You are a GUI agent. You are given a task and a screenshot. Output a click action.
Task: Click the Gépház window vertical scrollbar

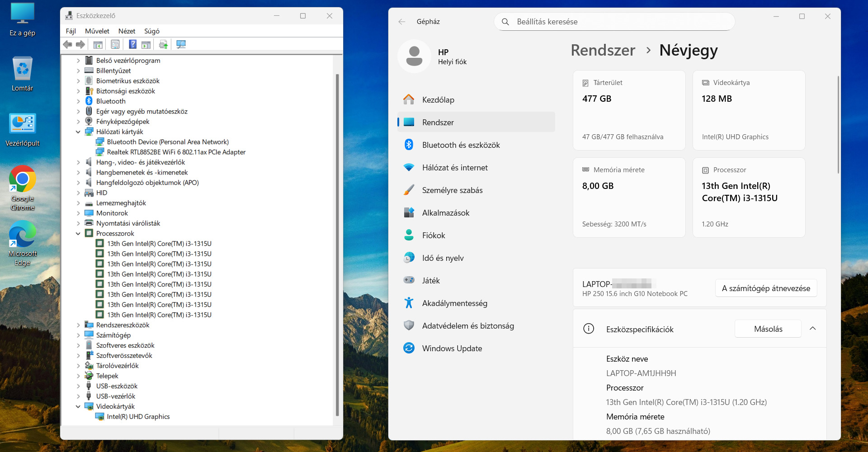coord(838,125)
